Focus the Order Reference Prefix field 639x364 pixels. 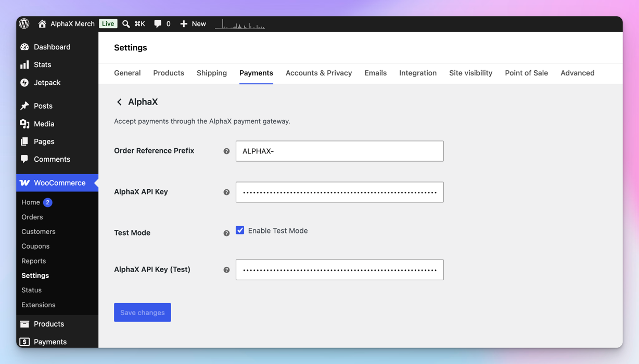[340, 151]
